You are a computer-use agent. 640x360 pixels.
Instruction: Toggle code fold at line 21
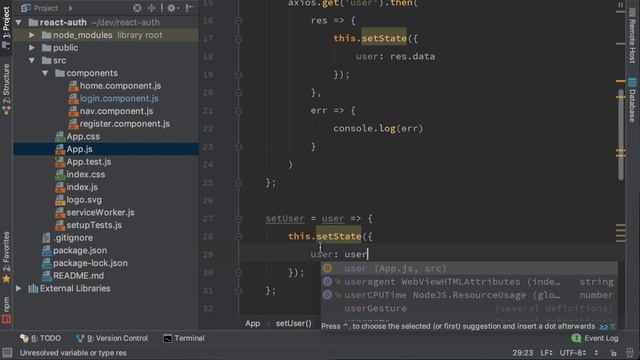[239, 111]
